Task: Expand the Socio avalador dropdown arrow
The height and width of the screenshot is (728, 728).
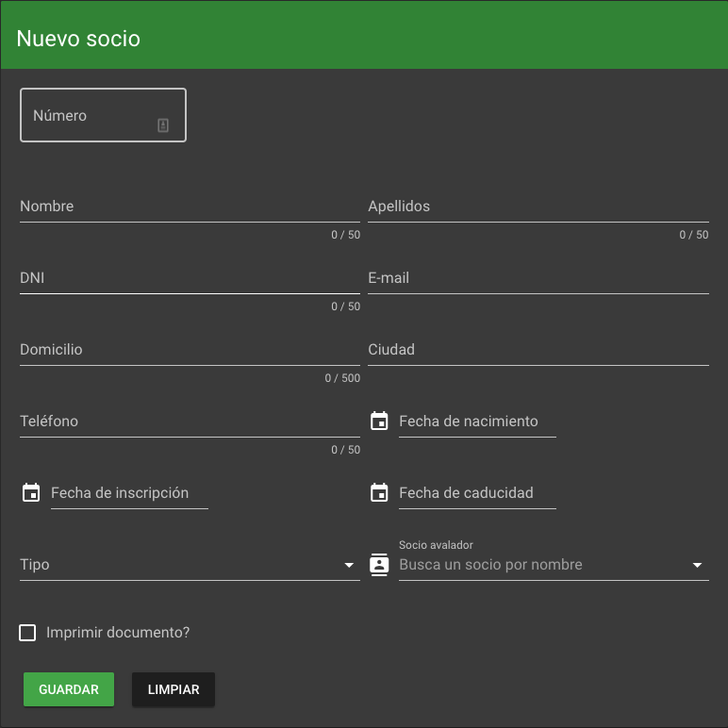Action: 697,565
